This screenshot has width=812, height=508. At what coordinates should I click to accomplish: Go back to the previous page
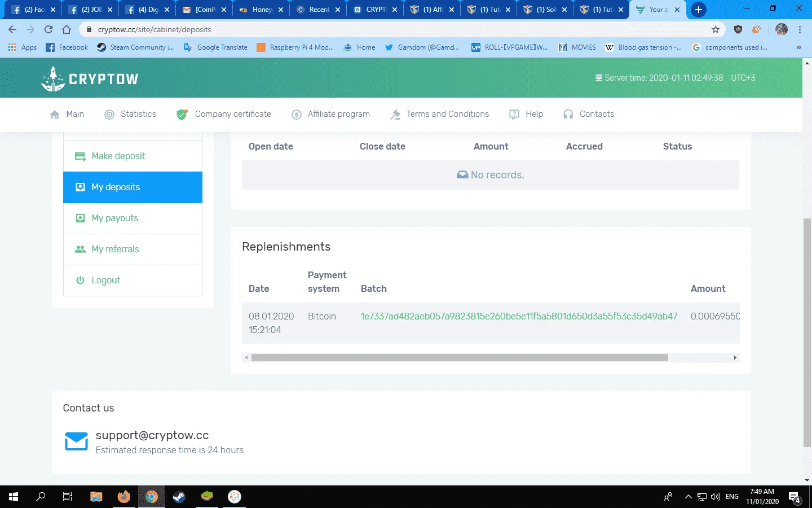[x=12, y=29]
